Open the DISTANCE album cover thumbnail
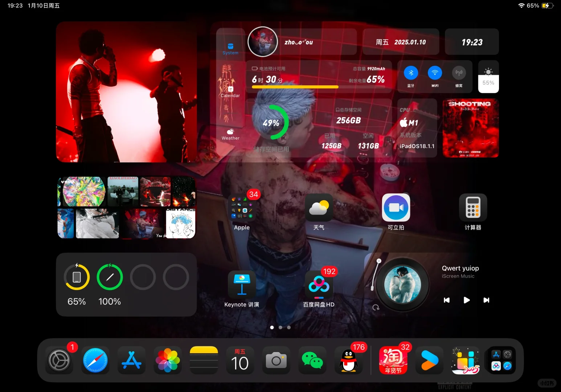The width and height of the screenshot is (561, 392). click(x=181, y=223)
